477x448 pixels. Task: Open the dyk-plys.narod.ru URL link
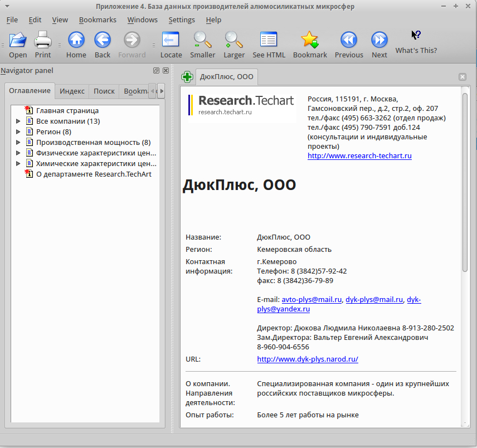pyautogui.click(x=308, y=359)
